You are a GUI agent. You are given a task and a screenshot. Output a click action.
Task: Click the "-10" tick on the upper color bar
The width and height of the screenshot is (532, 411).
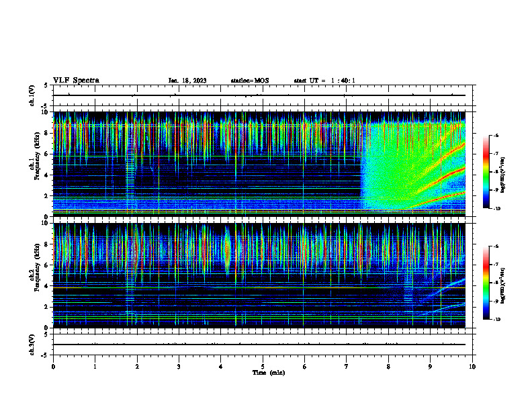click(x=496, y=209)
